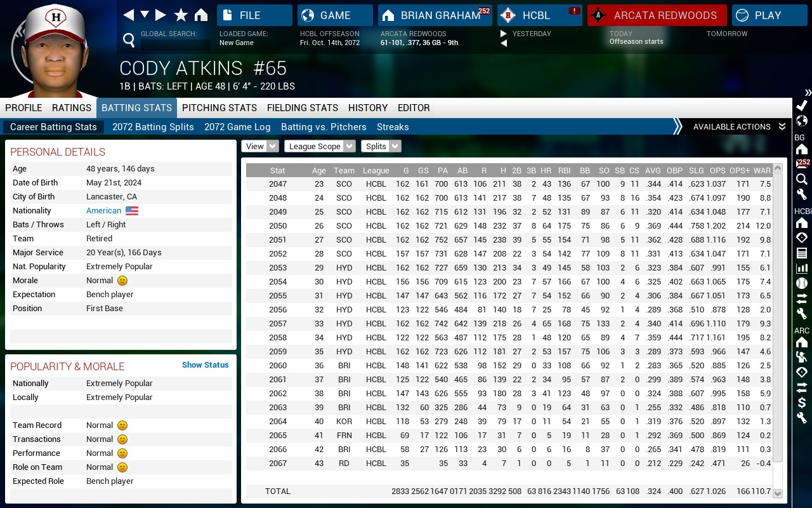Click the stats table scroll up arrow

pyautogui.click(x=778, y=169)
